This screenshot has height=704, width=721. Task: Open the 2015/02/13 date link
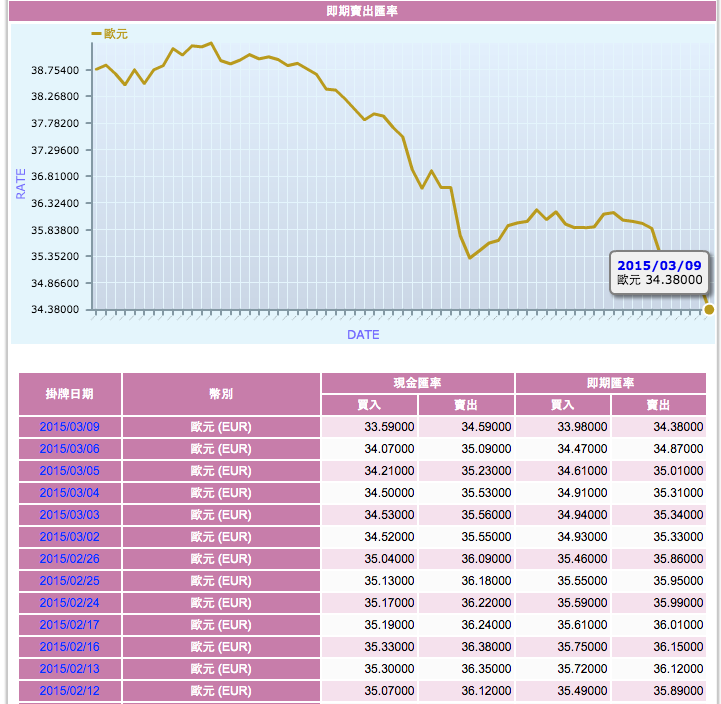69,669
